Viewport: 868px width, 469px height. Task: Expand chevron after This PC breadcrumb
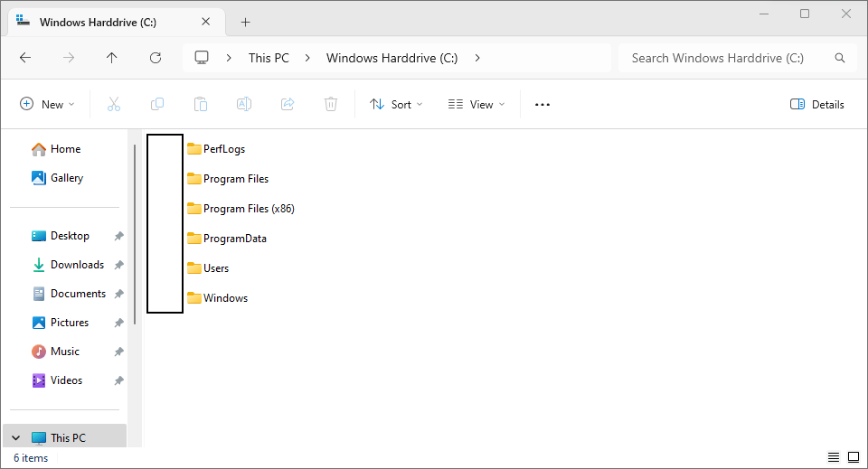pos(307,58)
